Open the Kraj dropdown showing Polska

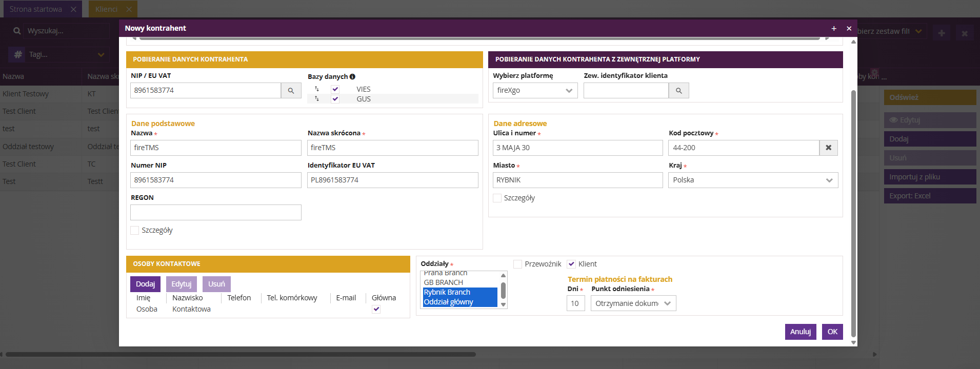753,180
